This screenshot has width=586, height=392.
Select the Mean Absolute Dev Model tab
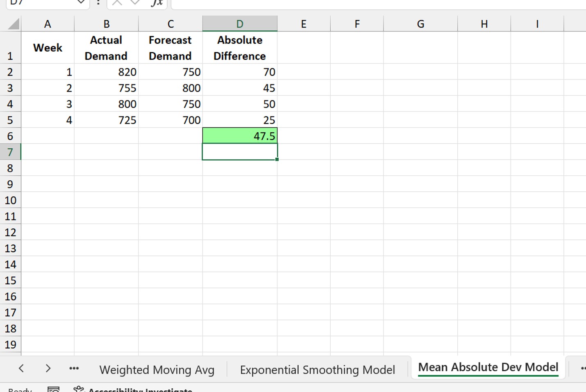tap(488, 367)
